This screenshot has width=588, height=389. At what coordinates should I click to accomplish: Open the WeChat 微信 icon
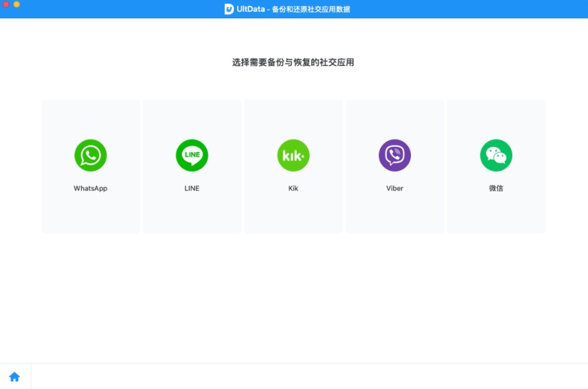496,155
